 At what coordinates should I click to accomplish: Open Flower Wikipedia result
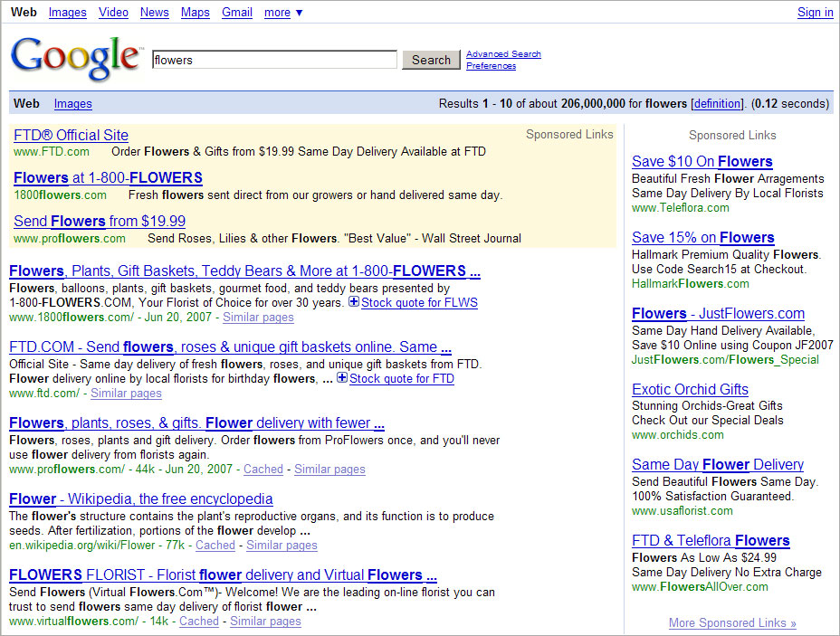click(x=140, y=498)
